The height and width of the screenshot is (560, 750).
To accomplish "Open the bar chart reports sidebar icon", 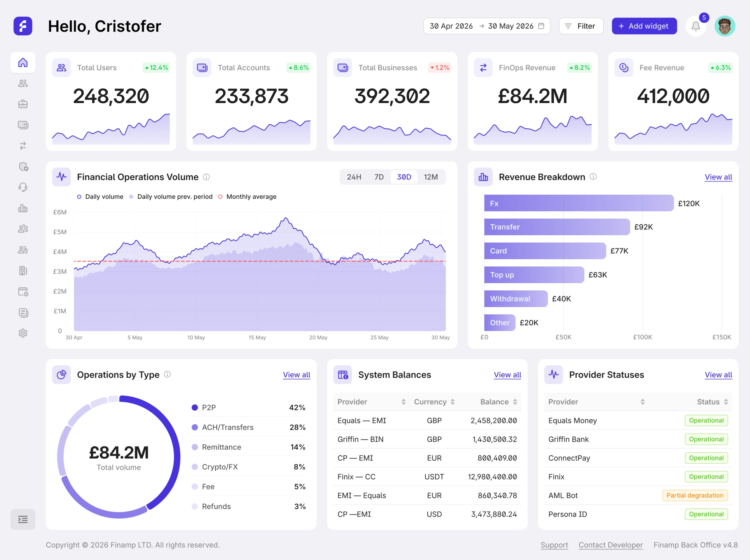I will pos(23,208).
